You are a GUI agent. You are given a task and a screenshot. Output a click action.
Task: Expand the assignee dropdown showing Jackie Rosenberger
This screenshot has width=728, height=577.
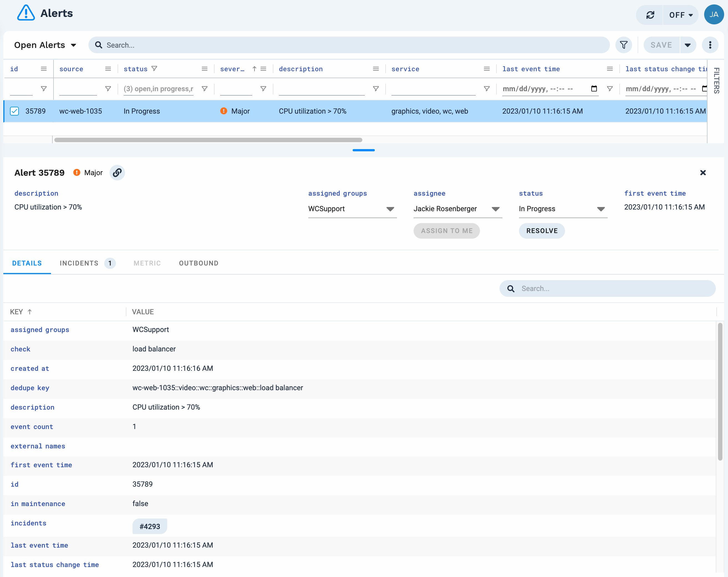(x=496, y=209)
